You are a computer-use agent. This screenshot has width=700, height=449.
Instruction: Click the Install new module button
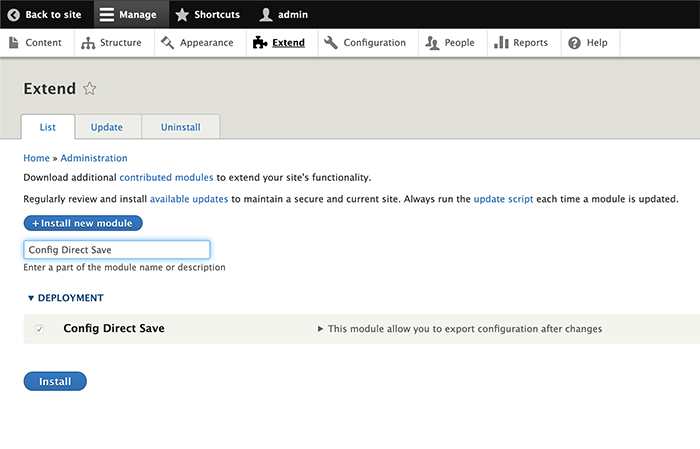pos(83,223)
